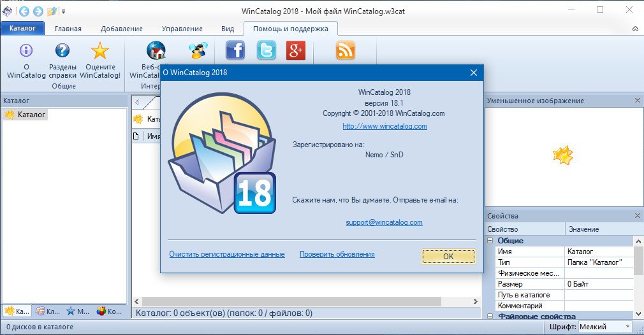Click the Оцените WinCatalog star icon
Viewport: 644px width, 335px height.
pos(100,50)
